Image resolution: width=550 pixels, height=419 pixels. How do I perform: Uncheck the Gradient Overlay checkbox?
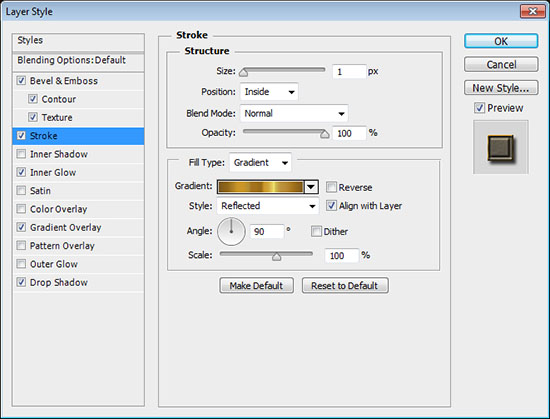pyautogui.click(x=21, y=227)
